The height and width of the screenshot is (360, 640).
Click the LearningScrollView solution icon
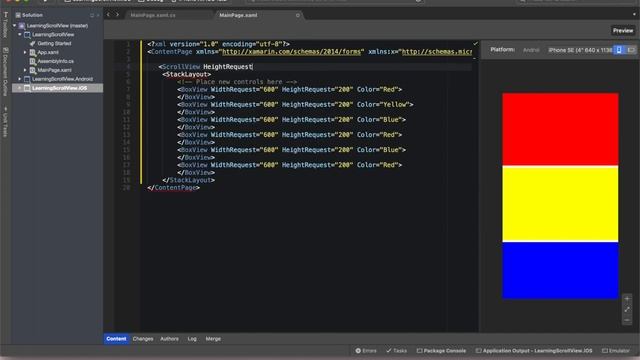(22, 26)
